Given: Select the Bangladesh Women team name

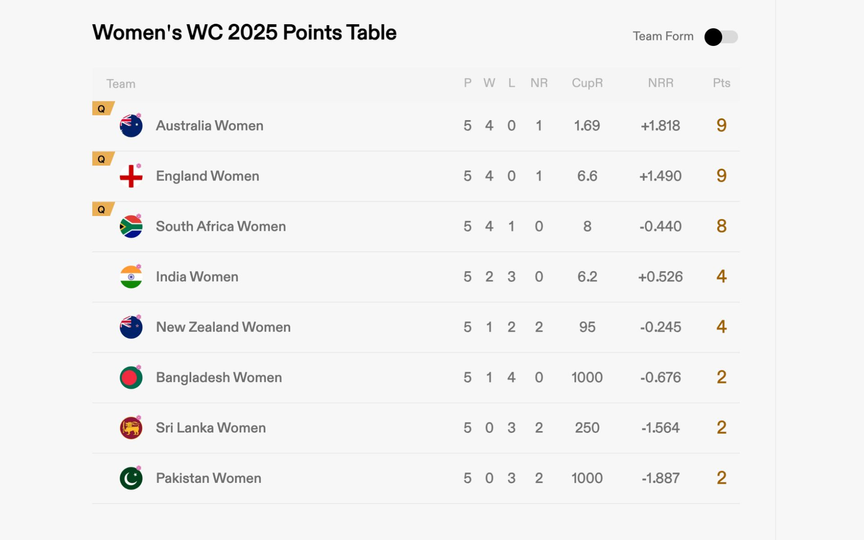Looking at the screenshot, I should click(218, 378).
